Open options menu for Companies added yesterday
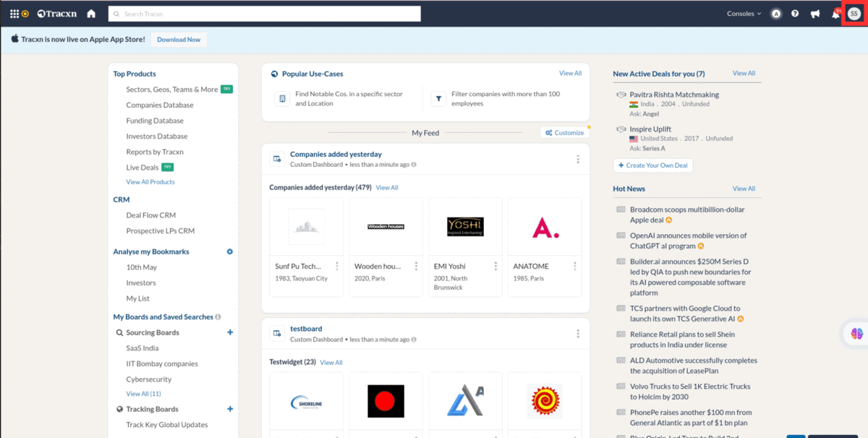The width and height of the screenshot is (868, 438). [578, 159]
